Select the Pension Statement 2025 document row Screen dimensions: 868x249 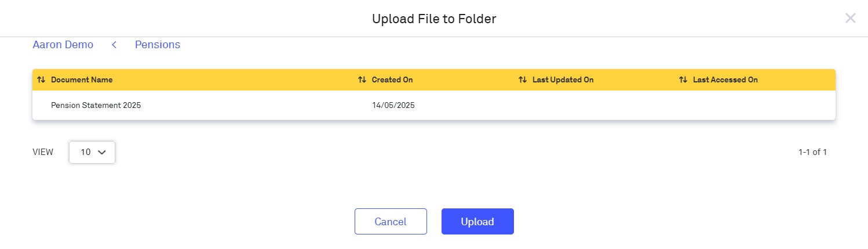[x=96, y=106]
